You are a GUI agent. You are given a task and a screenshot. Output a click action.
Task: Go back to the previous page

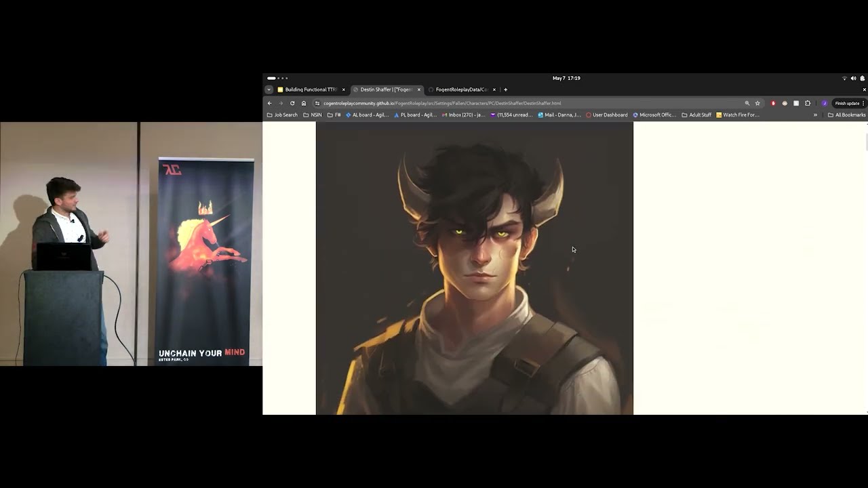(x=270, y=103)
